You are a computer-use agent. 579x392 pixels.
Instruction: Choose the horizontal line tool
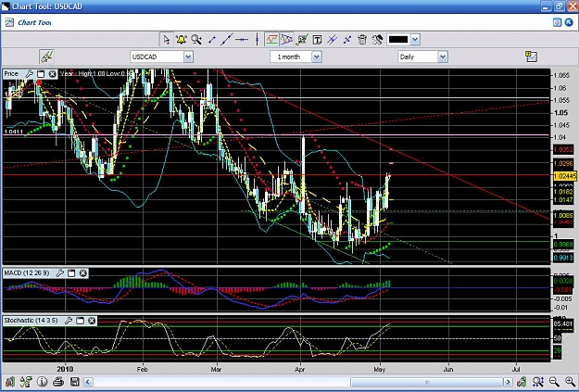[x=242, y=39]
